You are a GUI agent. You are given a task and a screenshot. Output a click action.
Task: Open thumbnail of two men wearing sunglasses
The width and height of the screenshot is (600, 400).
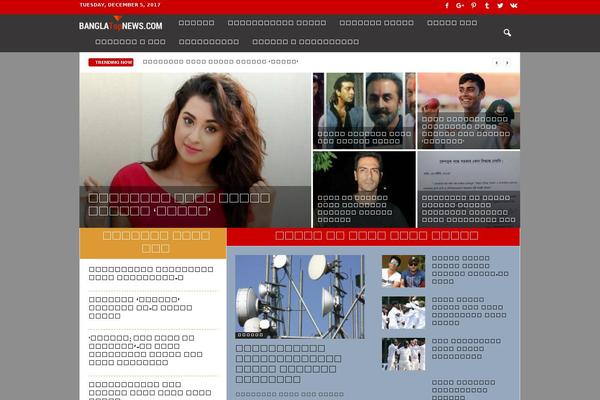coord(403,271)
